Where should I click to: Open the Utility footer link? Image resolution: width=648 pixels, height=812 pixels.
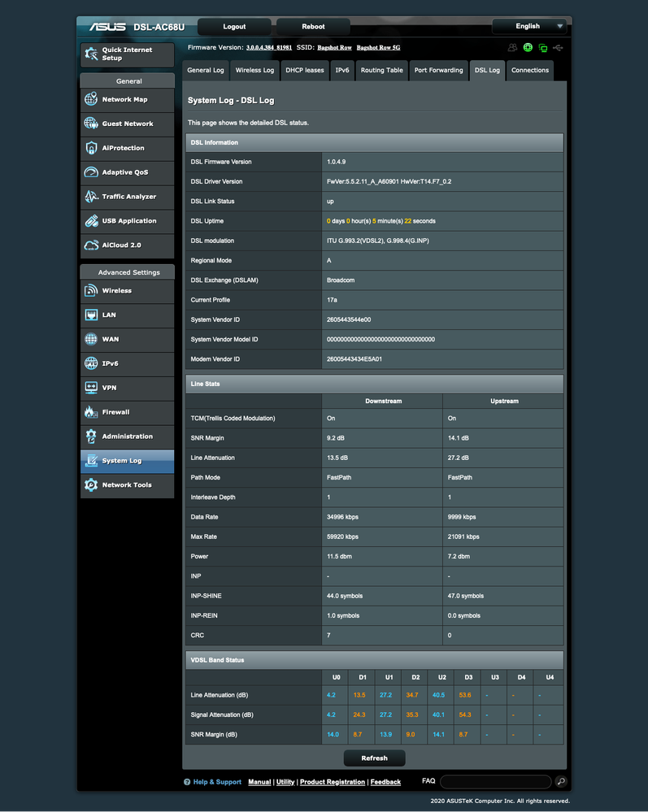(x=285, y=782)
